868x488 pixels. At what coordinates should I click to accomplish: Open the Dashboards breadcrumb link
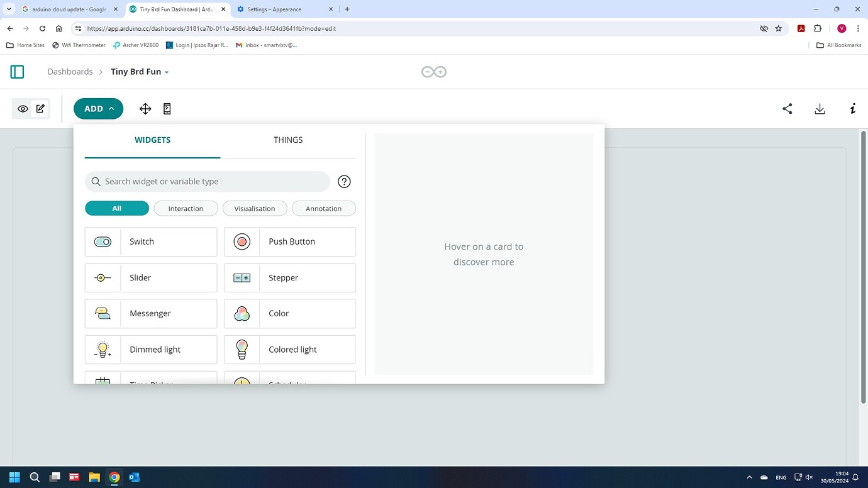(70, 72)
